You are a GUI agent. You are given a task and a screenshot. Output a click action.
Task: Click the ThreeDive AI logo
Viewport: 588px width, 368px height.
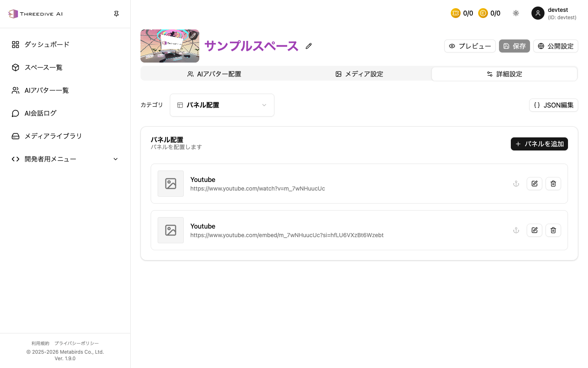36,14
